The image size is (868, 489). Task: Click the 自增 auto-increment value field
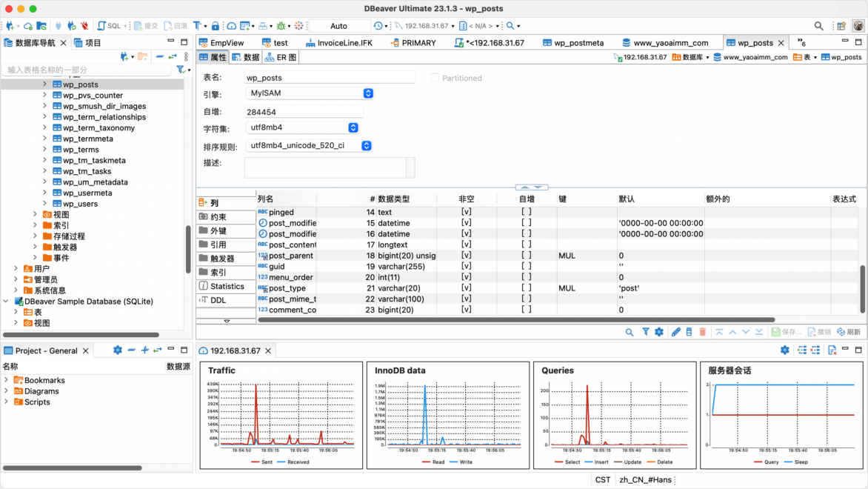(304, 112)
